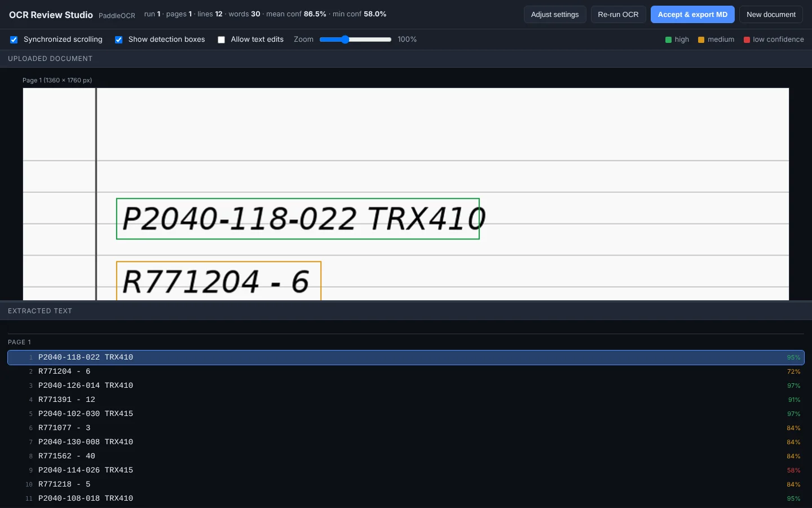Click the red low confidence legend swatch

pos(747,40)
